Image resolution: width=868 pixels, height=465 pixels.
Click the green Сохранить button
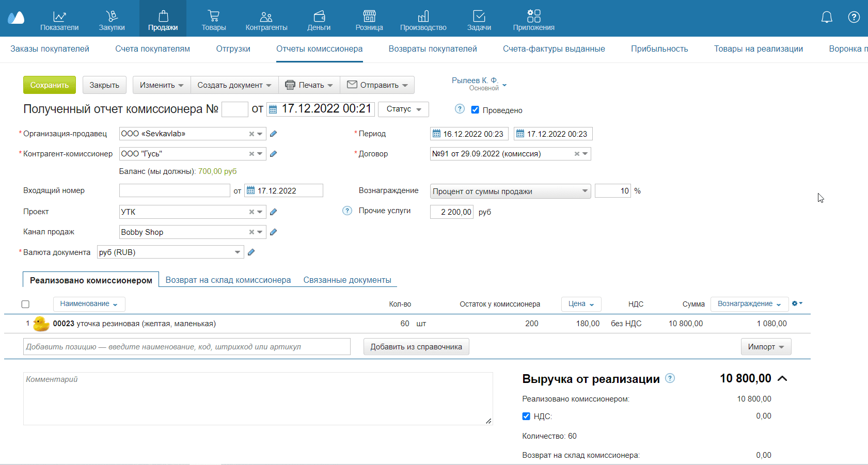tap(50, 85)
